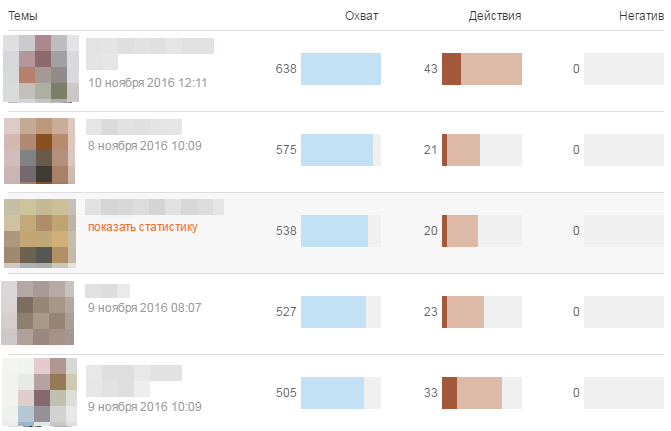Viewport: 671px width, 431px height.
Task: Open thumbnail of post dated 9 ноября 2016 08:07
Action: (38, 312)
